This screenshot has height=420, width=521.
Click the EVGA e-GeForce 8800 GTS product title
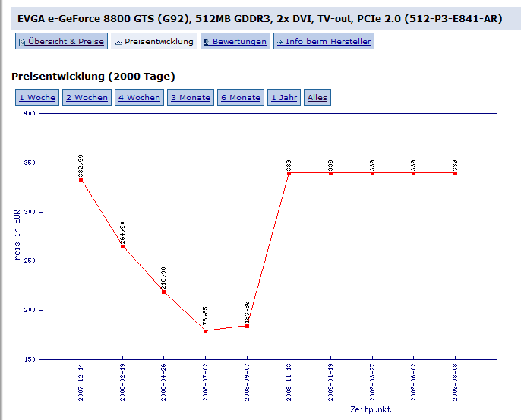[260, 18]
